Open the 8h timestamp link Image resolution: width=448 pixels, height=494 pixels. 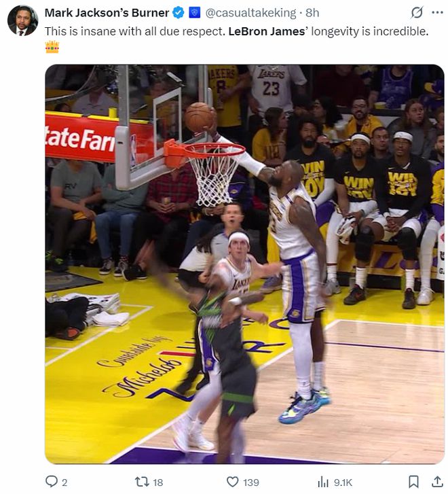point(312,13)
